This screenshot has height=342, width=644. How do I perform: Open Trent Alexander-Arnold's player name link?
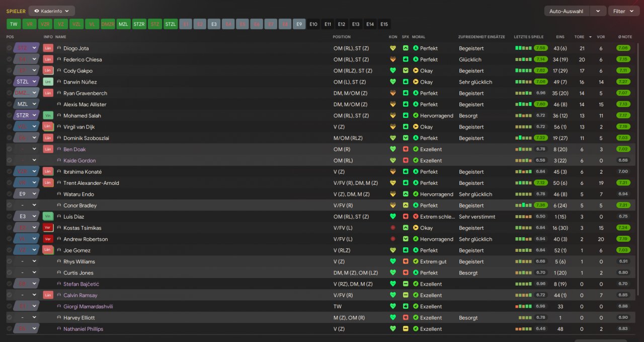coord(91,183)
